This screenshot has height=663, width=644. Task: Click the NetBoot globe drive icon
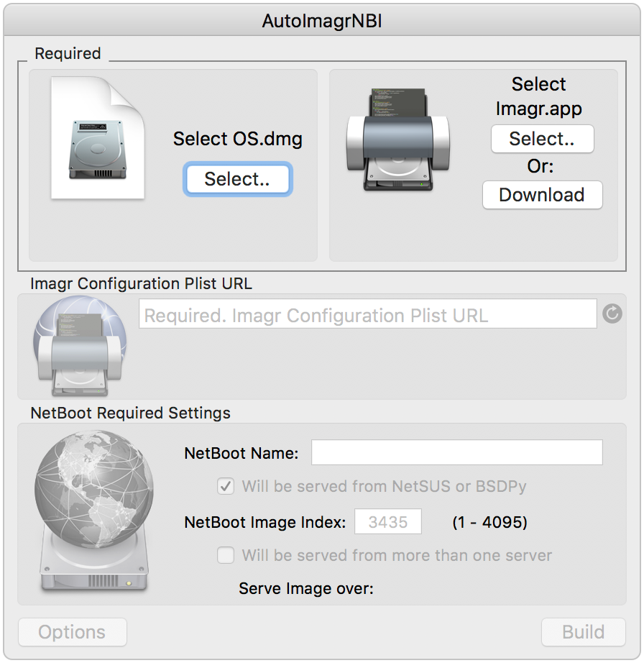(x=94, y=511)
